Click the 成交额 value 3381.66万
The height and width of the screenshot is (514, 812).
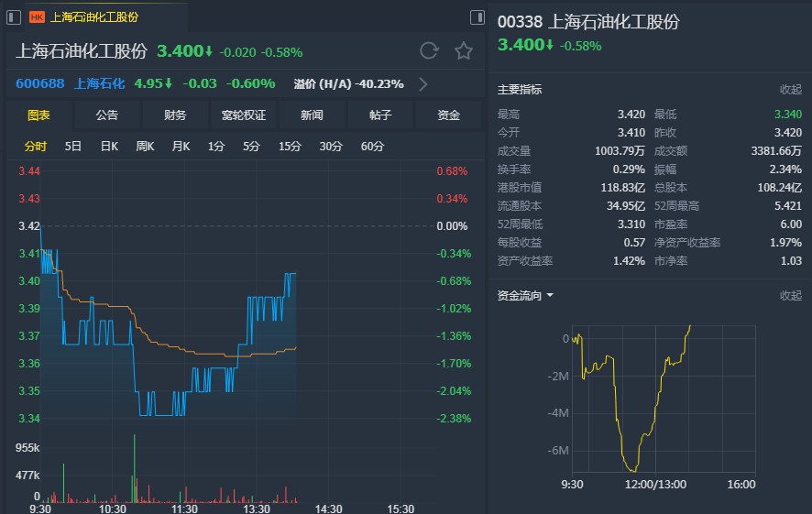coord(776,151)
